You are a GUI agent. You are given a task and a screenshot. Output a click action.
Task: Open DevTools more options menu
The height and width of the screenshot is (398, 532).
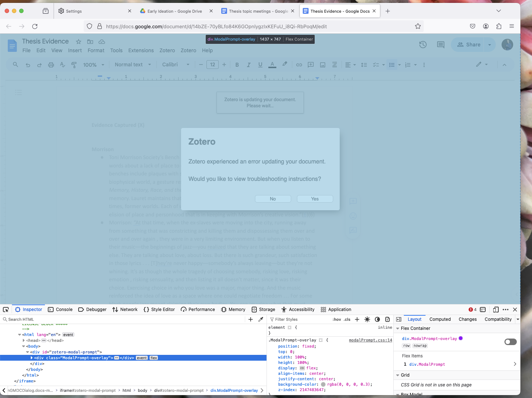(x=506, y=310)
